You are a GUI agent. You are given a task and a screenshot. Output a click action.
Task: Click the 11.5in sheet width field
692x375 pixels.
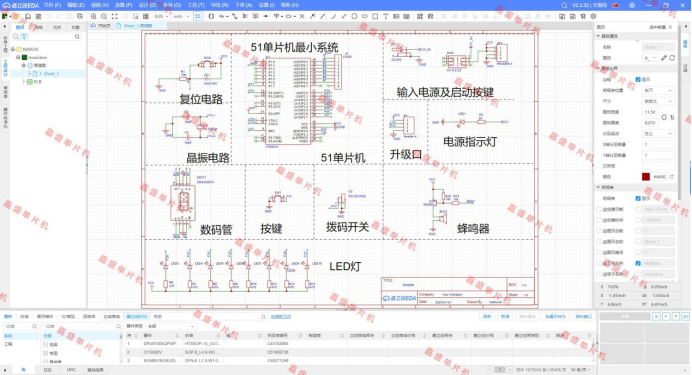coord(651,112)
